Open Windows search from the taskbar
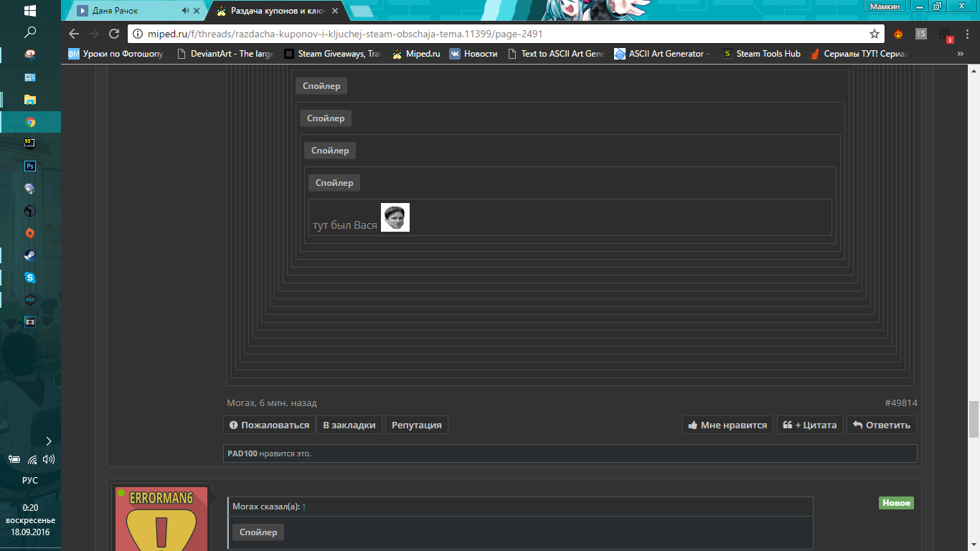Viewport: 980px width, 551px height. (30, 32)
